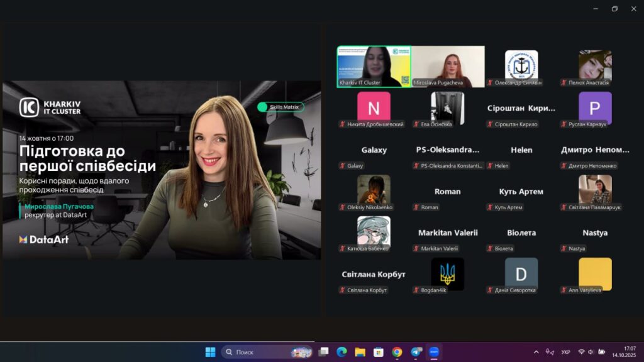Open the УКР keyboard language switcher

[565, 352]
